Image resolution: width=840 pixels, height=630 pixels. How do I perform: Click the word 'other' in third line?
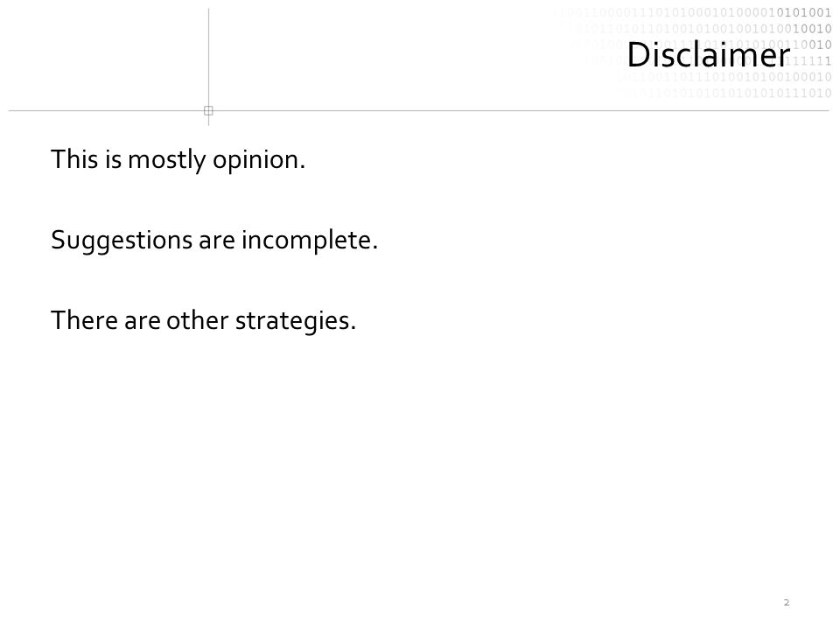point(197,320)
